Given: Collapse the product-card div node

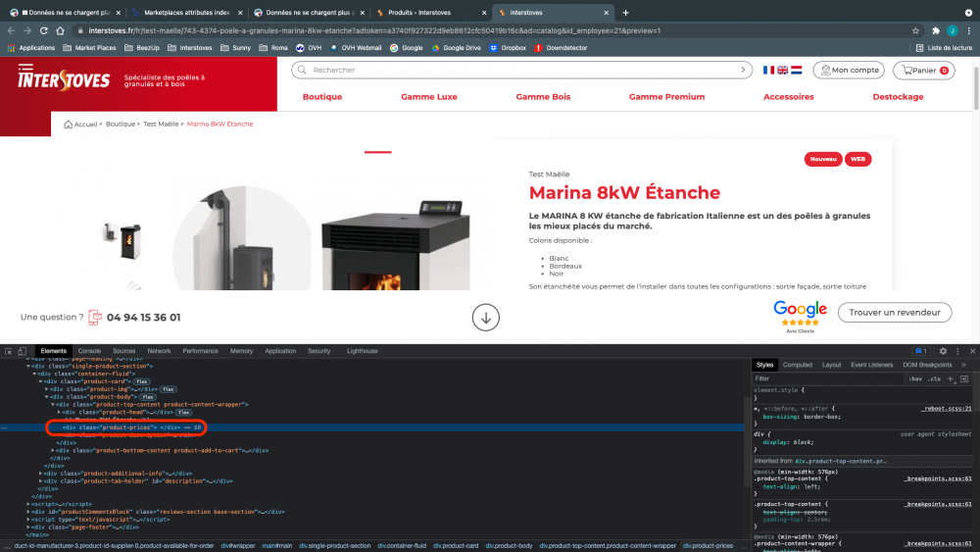Looking at the screenshot, I should tap(40, 381).
